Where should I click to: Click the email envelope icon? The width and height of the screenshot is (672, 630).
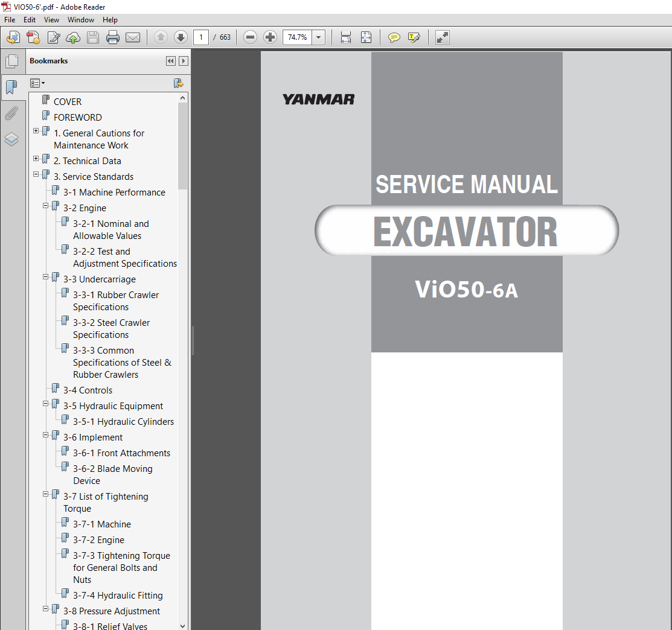tap(133, 37)
